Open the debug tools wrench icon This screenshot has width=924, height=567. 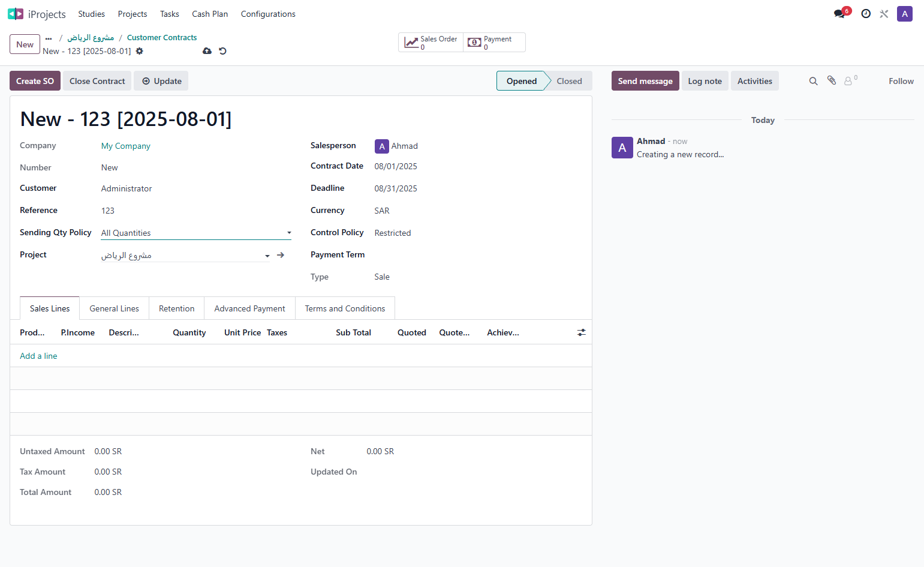click(x=884, y=14)
